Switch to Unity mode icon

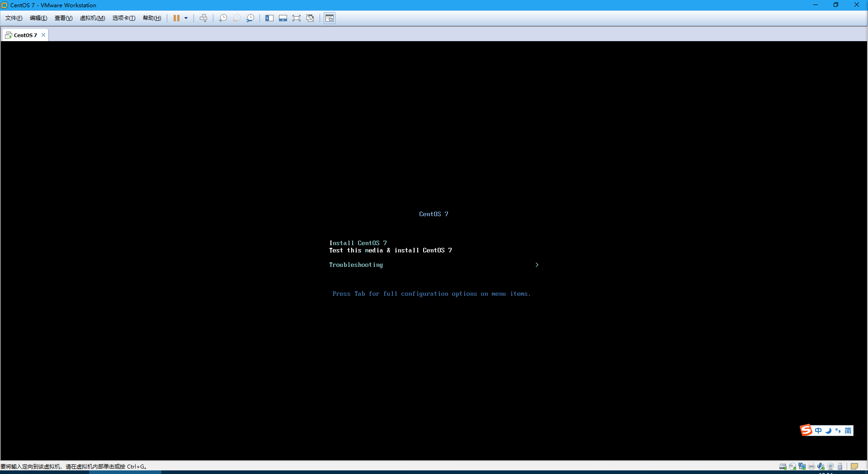coord(310,18)
